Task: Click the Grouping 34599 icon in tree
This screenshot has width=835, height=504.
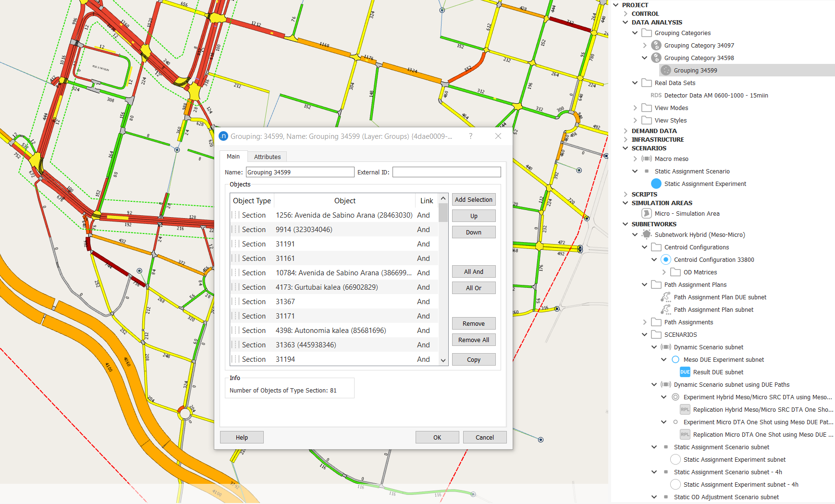Action: pyautogui.click(x=665, y=70)
